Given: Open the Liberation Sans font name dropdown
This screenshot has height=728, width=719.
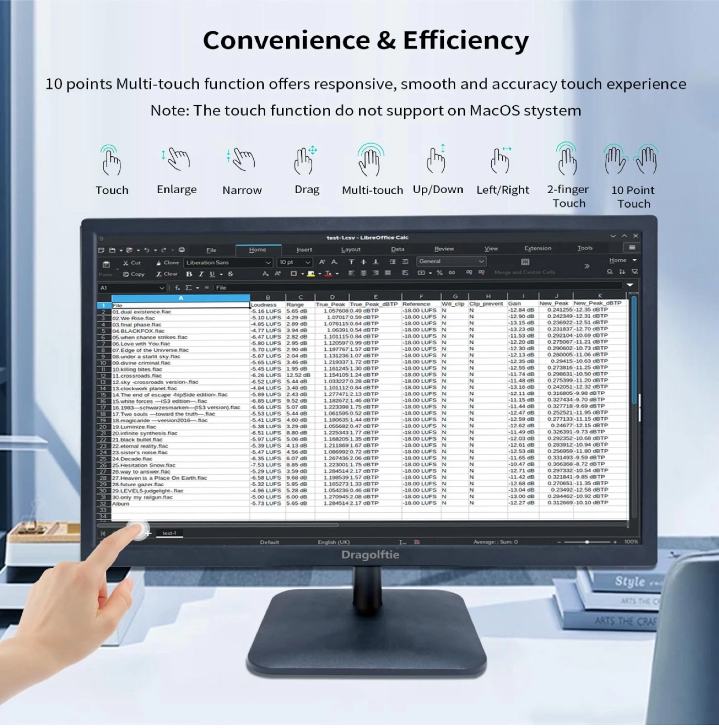Looking at the screenshot, I should coord(268,262).
